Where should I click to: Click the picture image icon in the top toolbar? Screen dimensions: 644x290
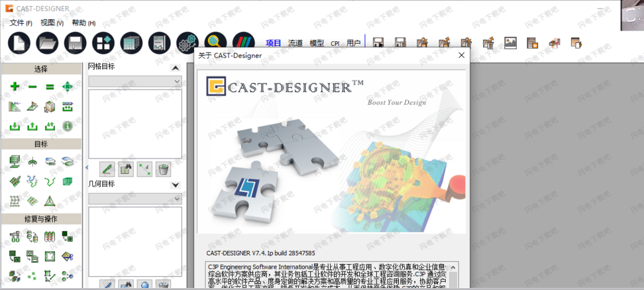pos(510,42)
